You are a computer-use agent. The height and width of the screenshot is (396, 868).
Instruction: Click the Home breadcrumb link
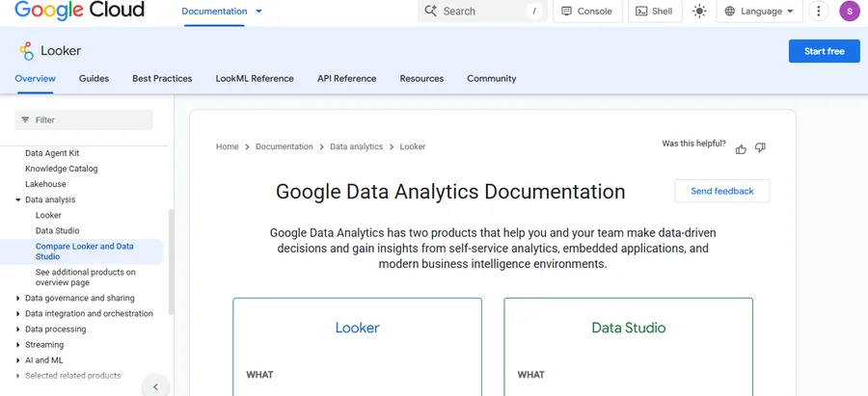tap(227, 146)
